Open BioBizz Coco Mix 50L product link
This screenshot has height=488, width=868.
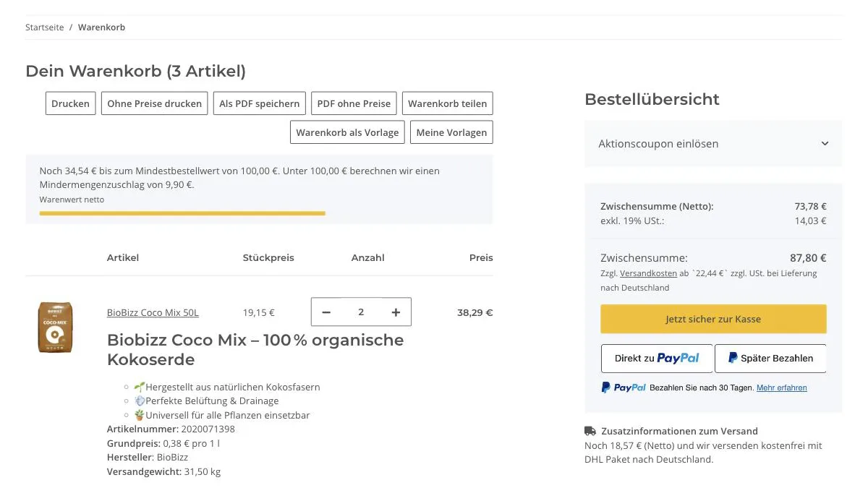[153, 313]
